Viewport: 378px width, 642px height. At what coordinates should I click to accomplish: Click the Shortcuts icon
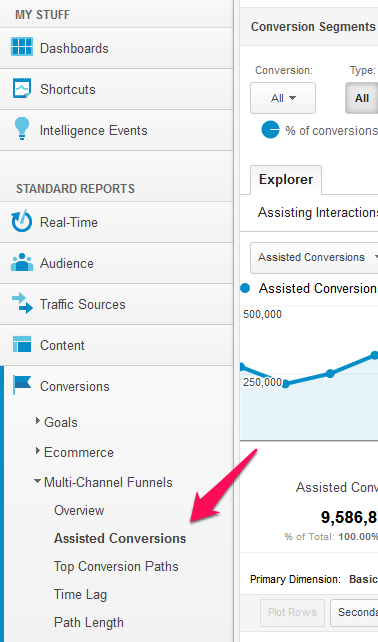coord(22,88)
